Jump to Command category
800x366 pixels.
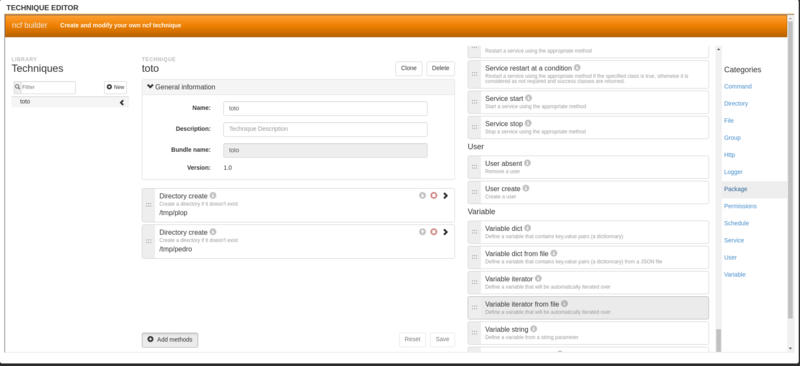click(x=738, y=86)
